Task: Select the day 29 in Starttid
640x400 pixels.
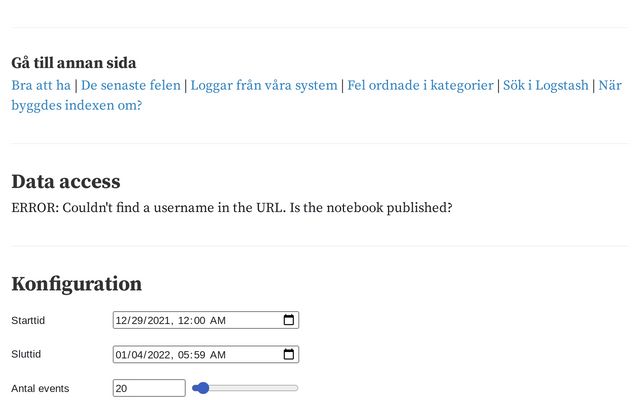Action: (137, 320)
